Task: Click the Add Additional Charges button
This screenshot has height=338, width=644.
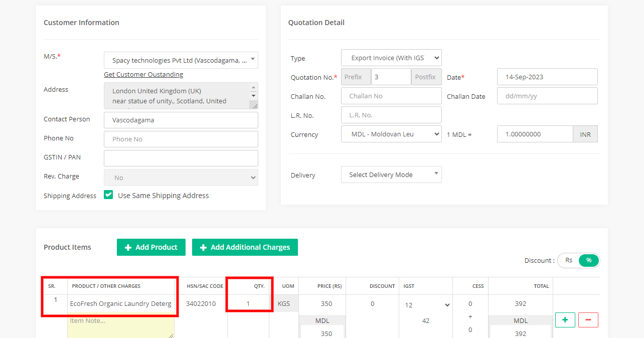Action: [x=245, y=247]
